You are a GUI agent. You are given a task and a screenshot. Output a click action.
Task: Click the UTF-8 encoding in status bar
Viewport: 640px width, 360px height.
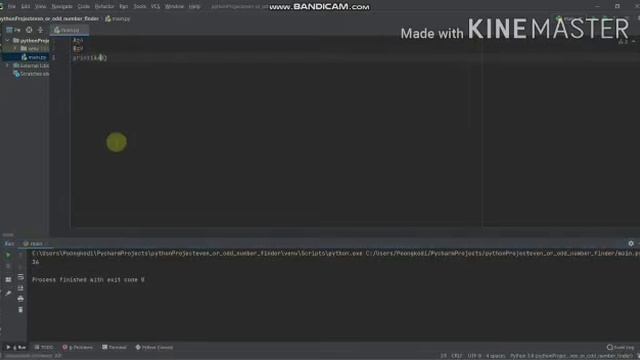click(x=474, y=356)
